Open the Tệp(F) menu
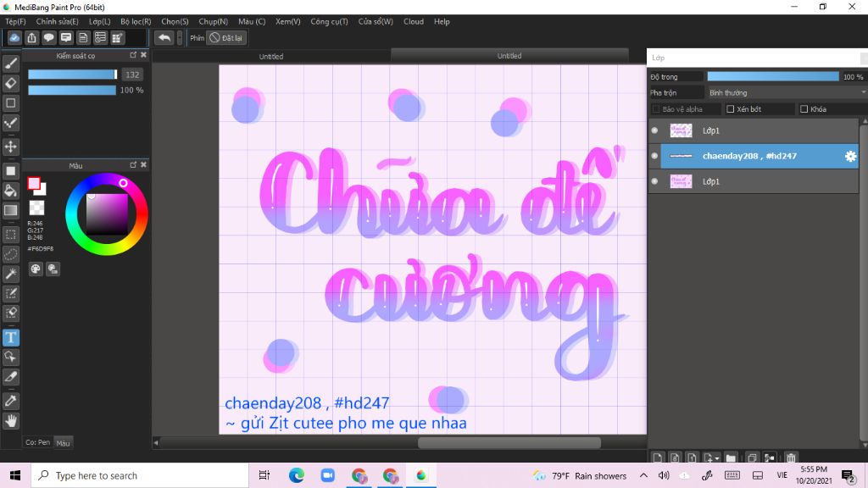 (15, 21)
